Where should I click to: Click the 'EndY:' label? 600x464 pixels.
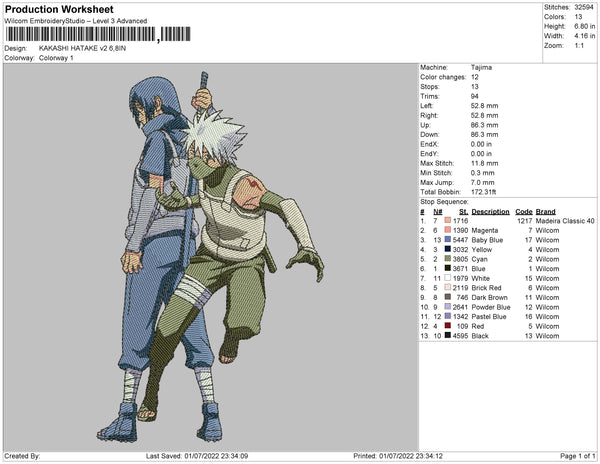(429, 154)
